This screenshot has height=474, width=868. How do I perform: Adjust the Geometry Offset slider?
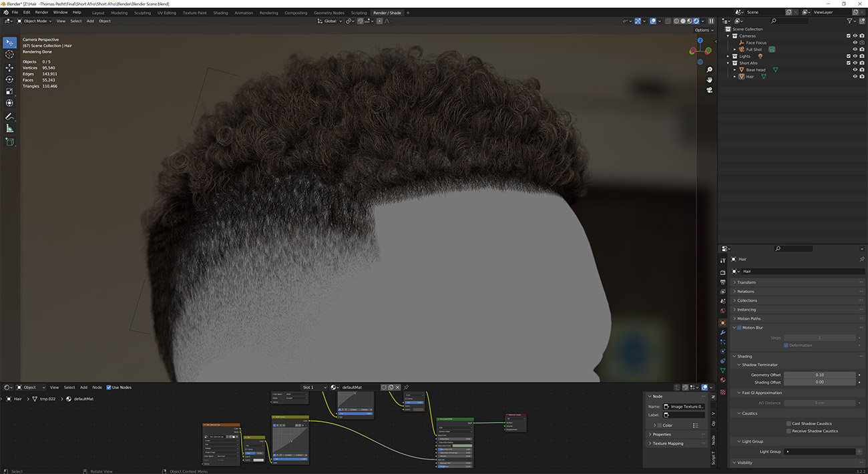pyautogui.click(x=820, y=375)
